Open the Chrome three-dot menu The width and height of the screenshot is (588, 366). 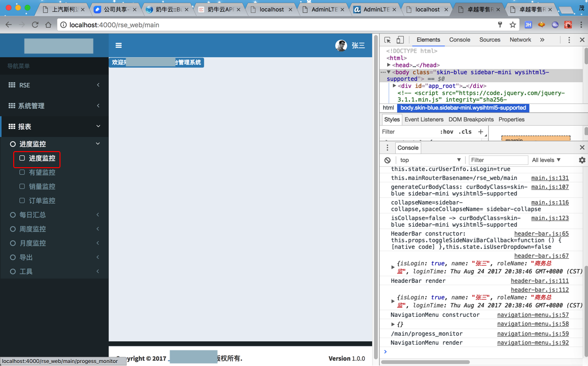pyautogui.click(x=581, y=25)
